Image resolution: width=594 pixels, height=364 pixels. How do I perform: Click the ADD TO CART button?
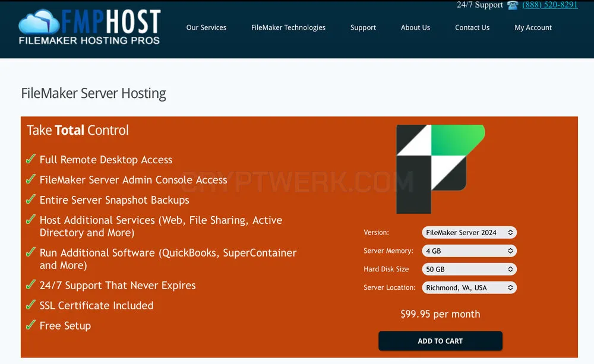440,341
